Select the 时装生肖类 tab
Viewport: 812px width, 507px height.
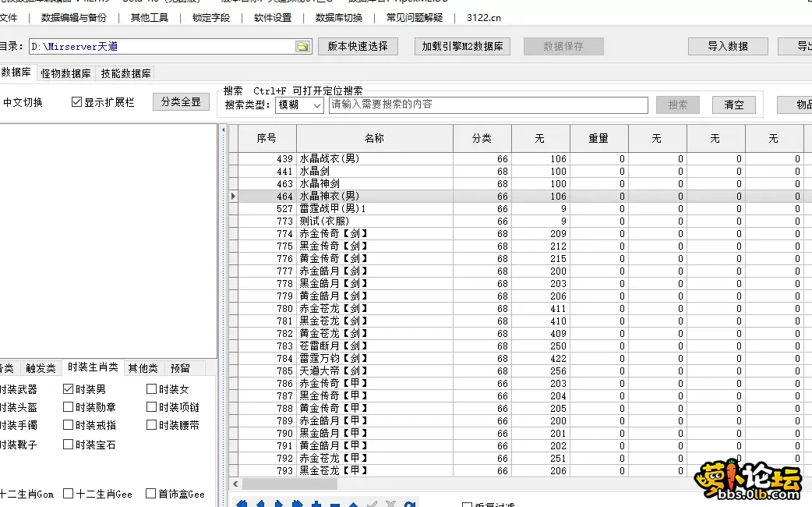pos(93,367)
